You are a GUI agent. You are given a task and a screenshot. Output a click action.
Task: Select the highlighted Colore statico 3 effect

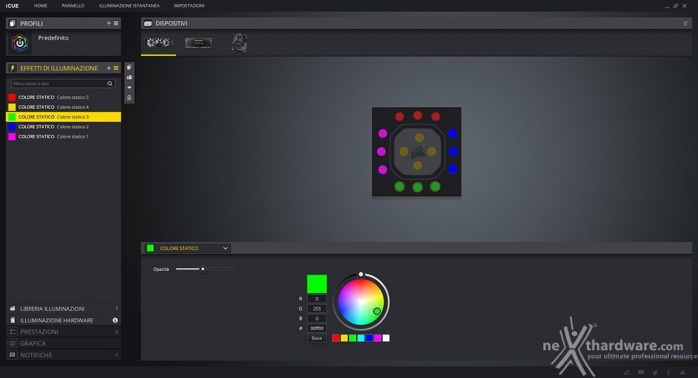pyautogui.click(x=63, y=117)
